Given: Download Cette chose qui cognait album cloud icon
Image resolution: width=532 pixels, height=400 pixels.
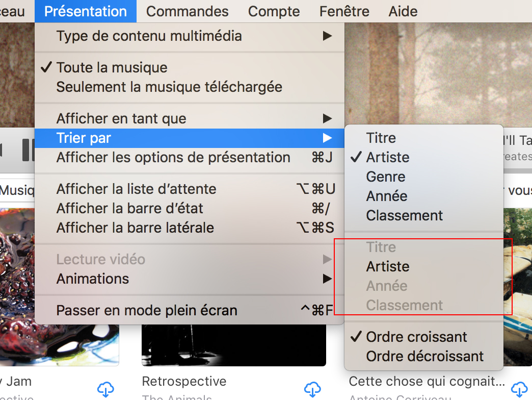Looking at the screenshot, I should click(x=519, y=389).
